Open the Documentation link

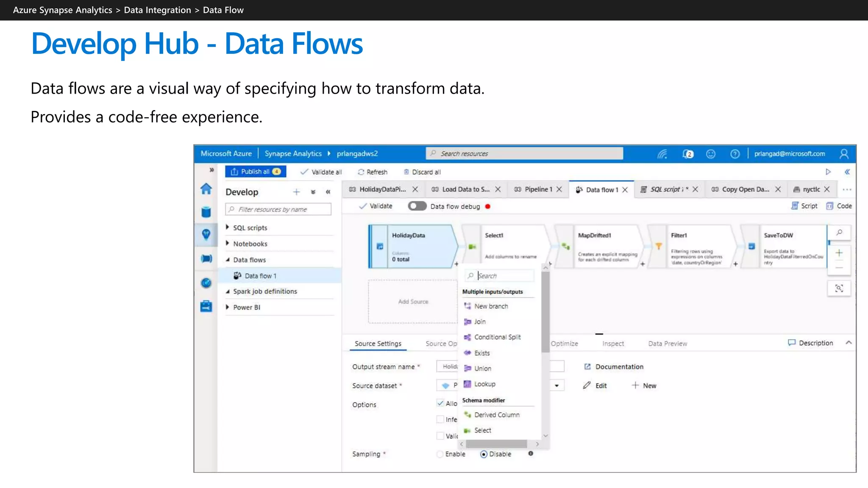[614, 367]
